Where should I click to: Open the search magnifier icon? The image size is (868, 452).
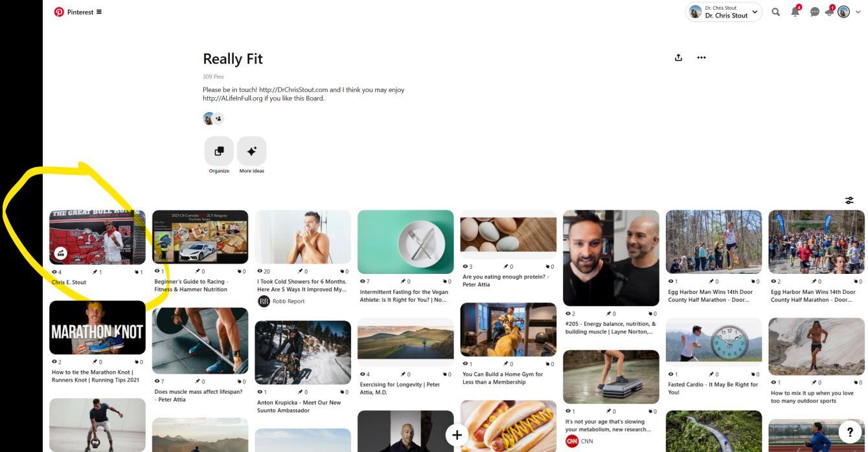coord(775,12)
